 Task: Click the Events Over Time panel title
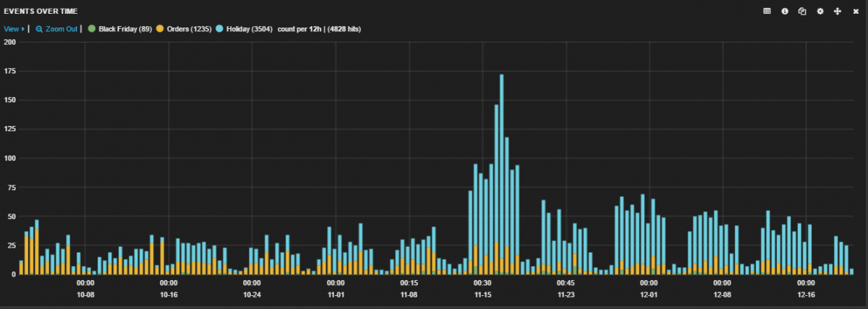pos(41,12)
